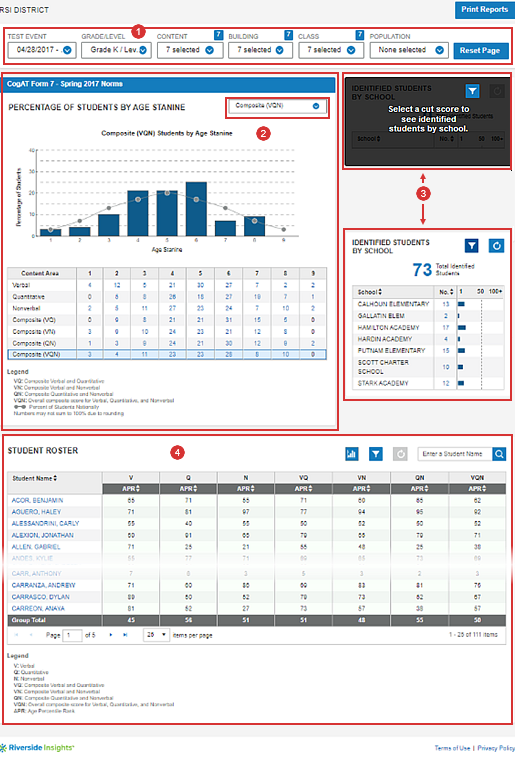Viewport: 515px width, 760px height.
Task: Expand the Building 7 selected dropdown
Action: pos(261,50)
